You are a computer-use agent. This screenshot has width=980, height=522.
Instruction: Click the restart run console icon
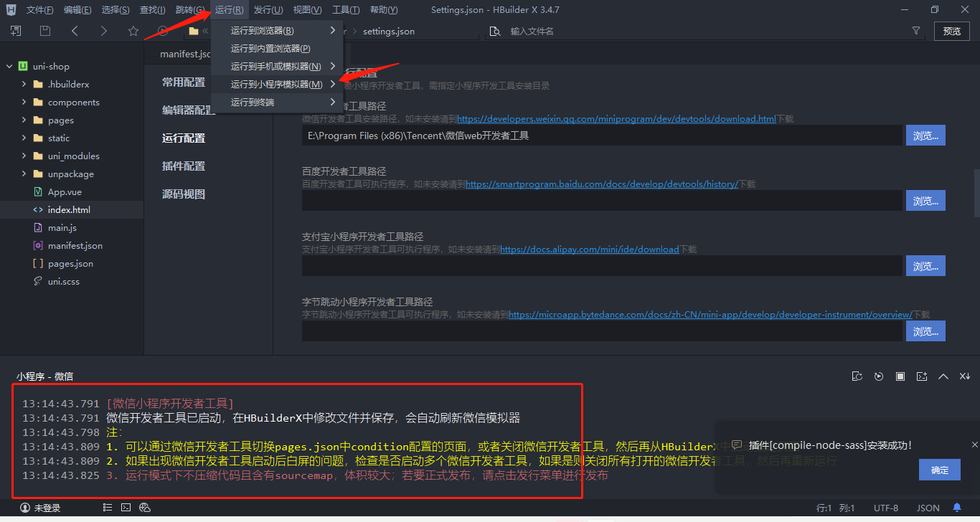pyautogui.click(x=857, y=376)
